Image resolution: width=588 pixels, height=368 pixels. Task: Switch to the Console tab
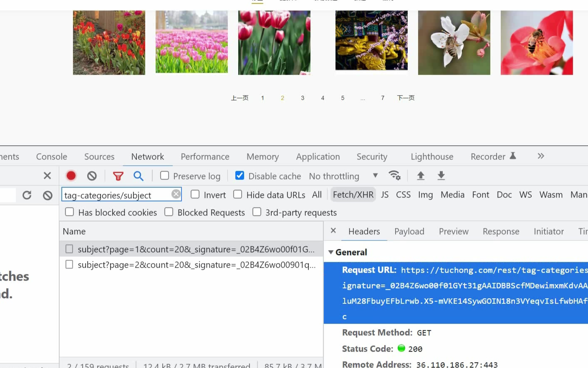pos(51,157)
